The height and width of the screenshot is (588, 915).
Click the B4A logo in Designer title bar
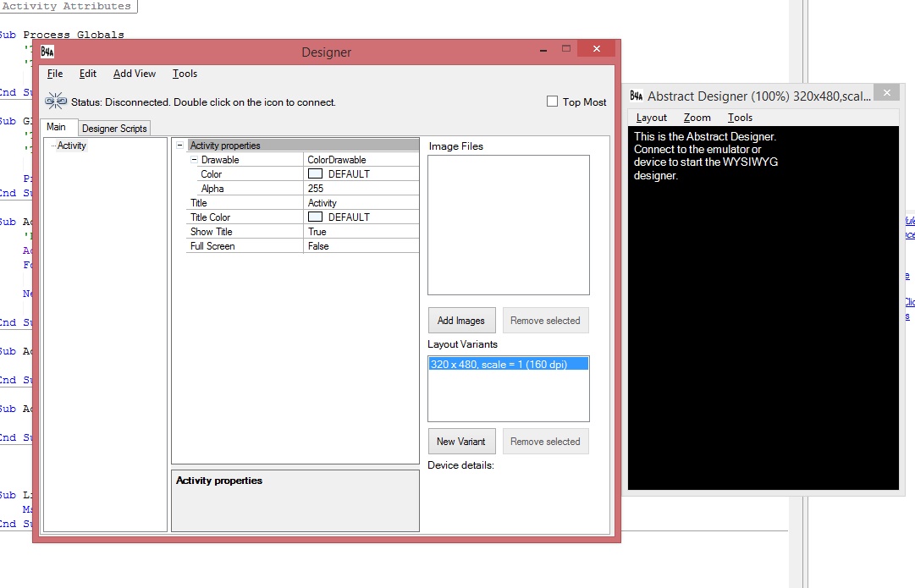47,52
